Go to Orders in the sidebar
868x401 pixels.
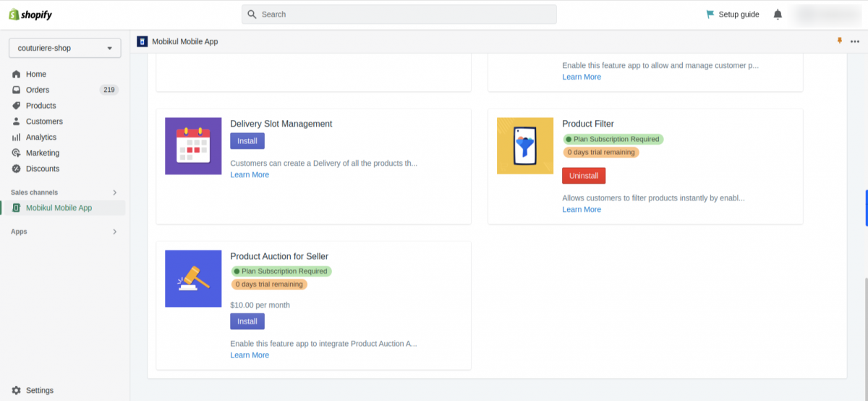38,90
